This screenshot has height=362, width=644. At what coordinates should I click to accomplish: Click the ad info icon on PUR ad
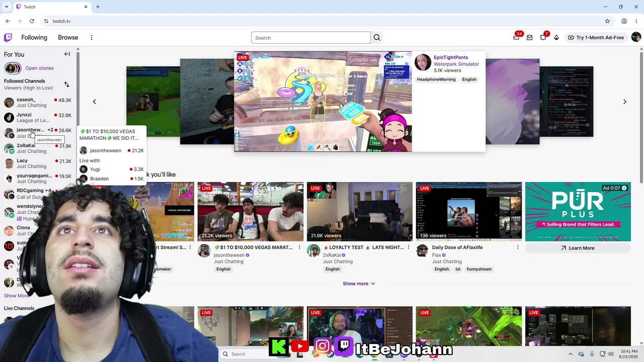tap(624, 188)
